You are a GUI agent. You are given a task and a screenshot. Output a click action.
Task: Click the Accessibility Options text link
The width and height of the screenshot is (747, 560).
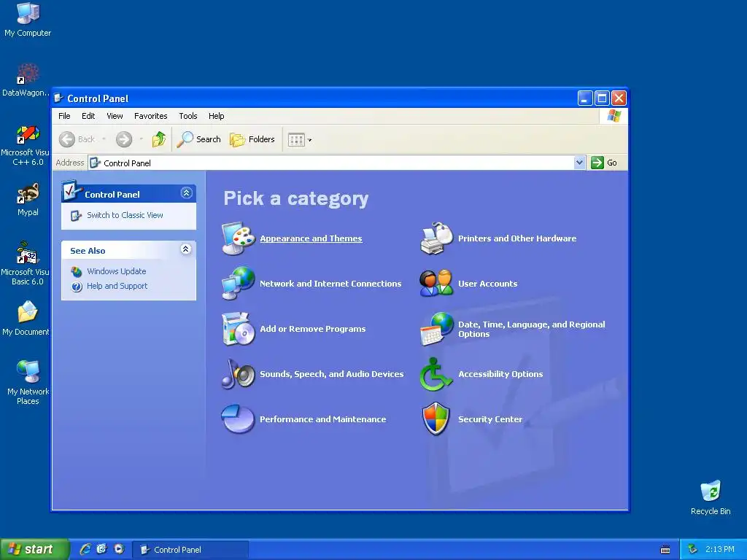(500, 374)
